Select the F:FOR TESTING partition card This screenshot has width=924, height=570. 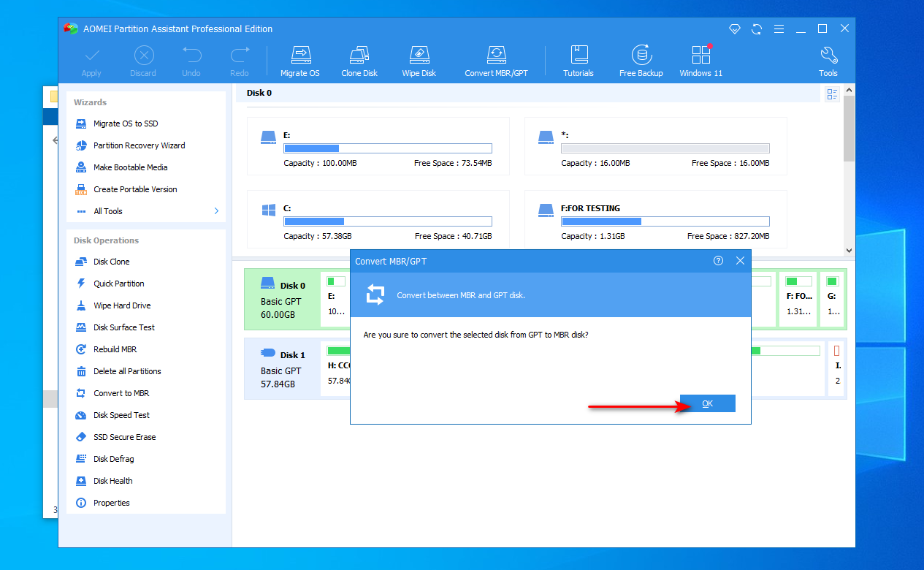pos(655,219)
